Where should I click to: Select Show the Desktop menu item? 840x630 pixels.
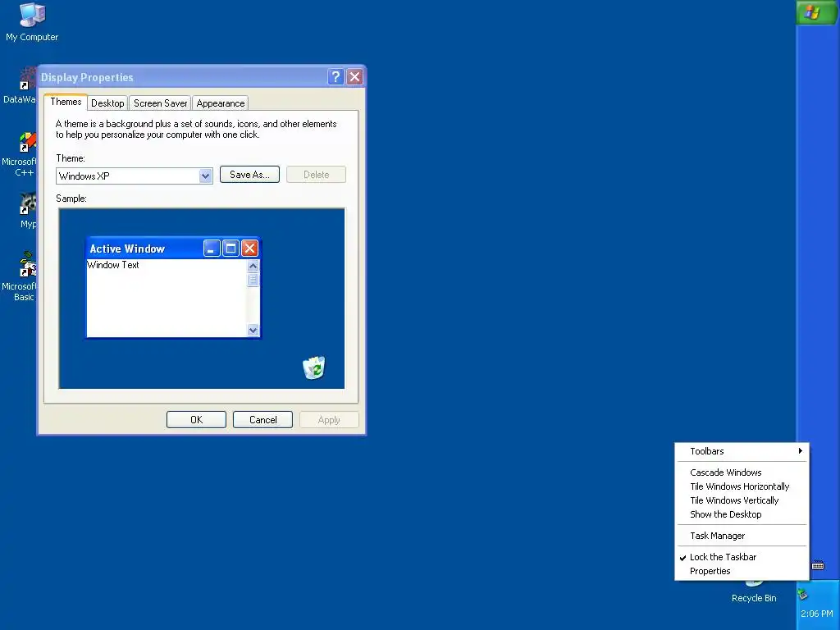742,514
